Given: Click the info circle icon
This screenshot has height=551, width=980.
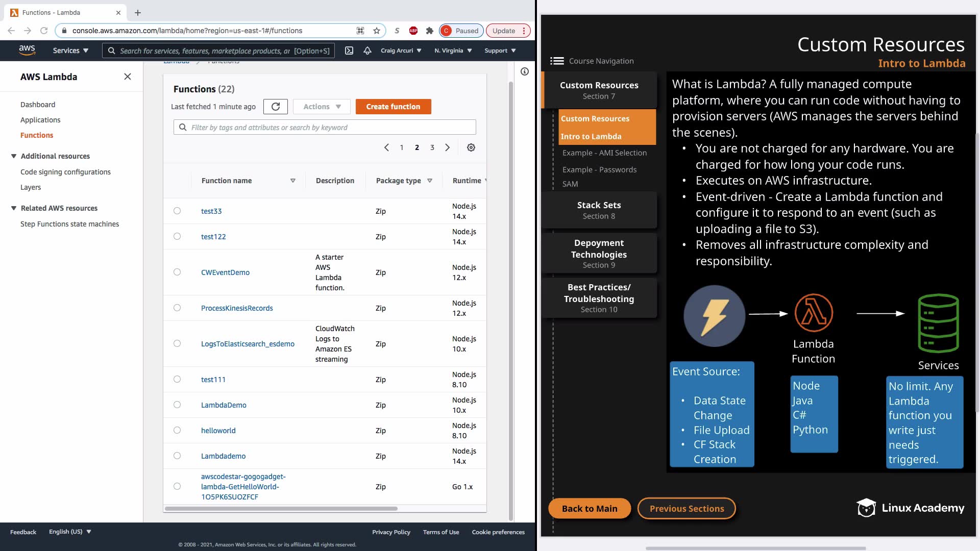Looking at the screenshot, I should pos(524,71).
